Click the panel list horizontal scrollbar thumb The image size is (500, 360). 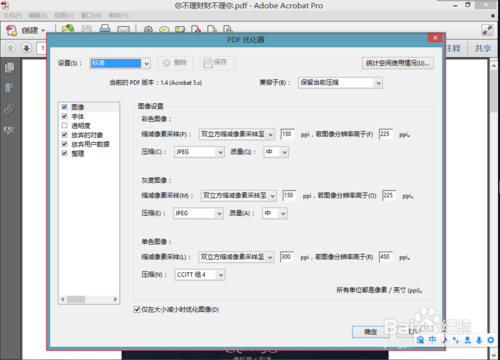(x=76, y=299)
